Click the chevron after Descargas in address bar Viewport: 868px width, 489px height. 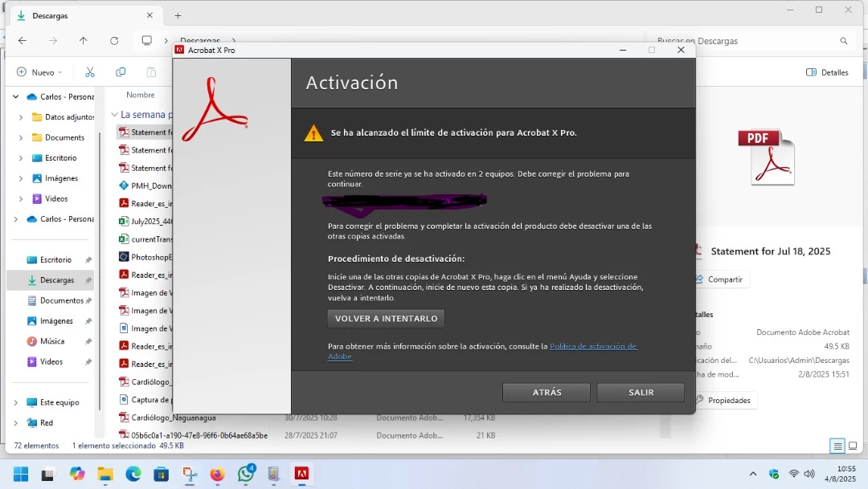tap(234, 40)
